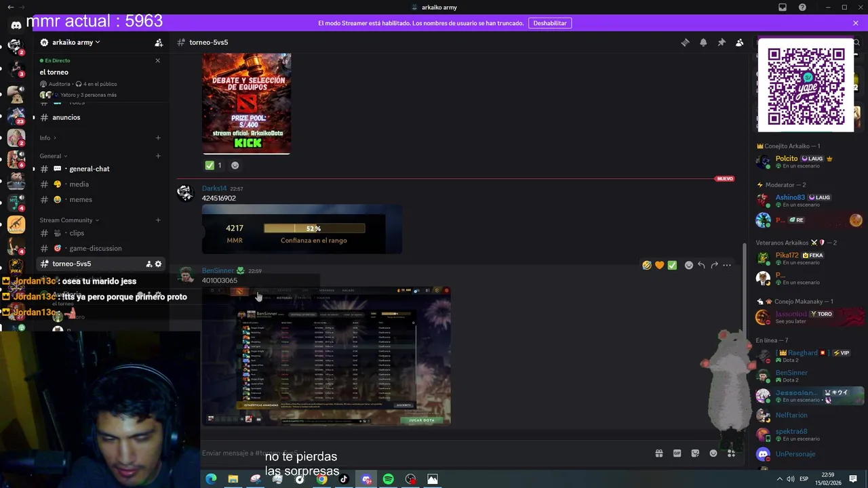Click create invite icon on torneo-5vs5 channel

149,264
